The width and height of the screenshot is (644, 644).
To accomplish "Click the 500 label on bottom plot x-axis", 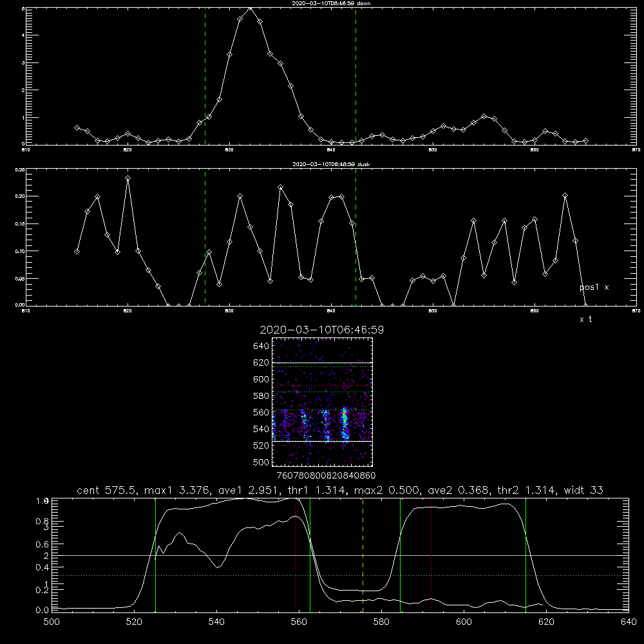I will coord(52,621).
